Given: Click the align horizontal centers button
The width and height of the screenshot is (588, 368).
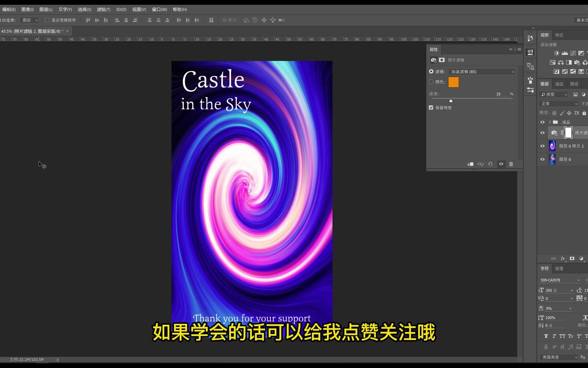Looking at the screenshot, I should pyautogui.click(x=126, y=20).
